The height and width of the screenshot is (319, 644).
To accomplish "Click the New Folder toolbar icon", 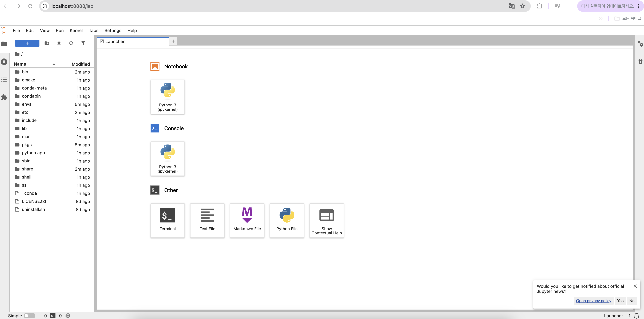I will pyautogui.click(x=47, y=43).
